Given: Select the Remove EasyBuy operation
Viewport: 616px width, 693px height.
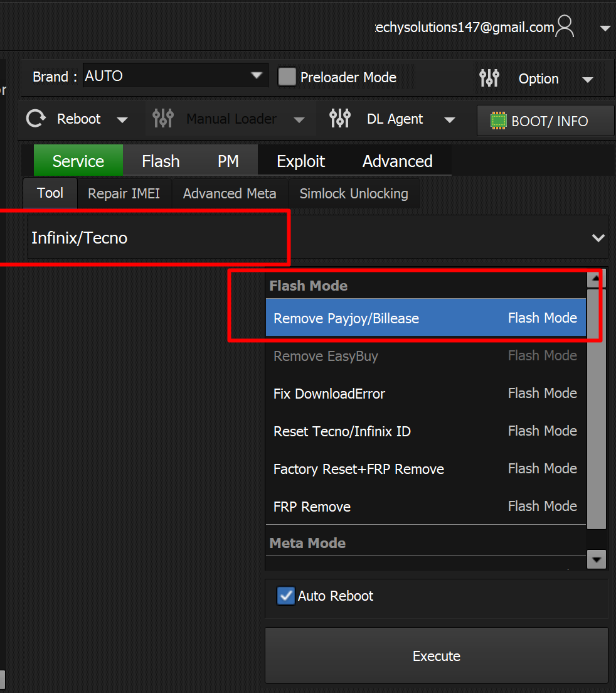Looking at the screenshot, I should (426, 356).
